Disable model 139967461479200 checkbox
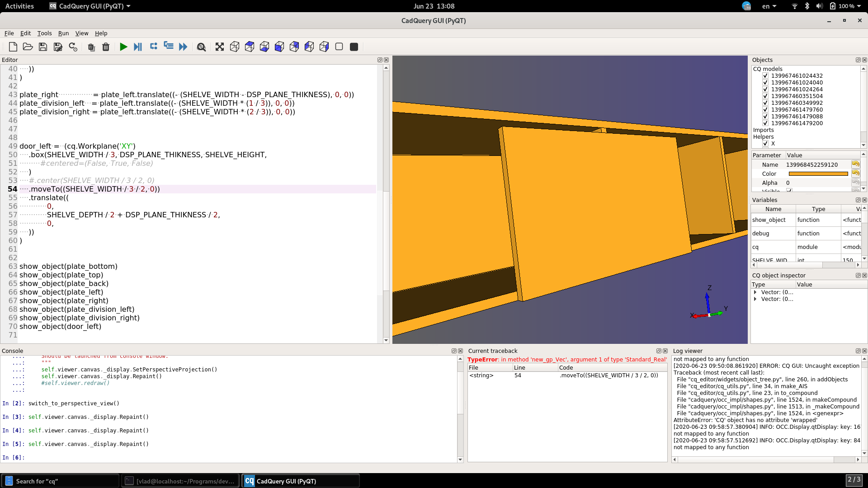 [765, 123]
